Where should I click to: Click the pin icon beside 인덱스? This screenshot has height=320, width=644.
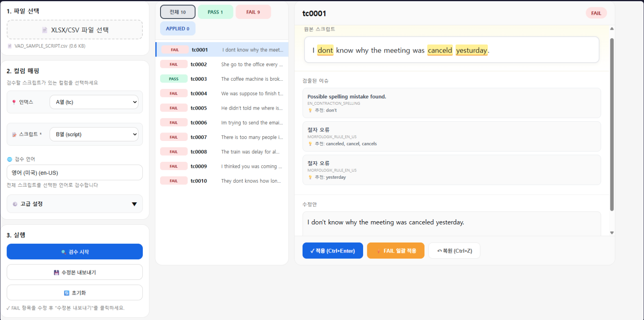click(14, 102)
